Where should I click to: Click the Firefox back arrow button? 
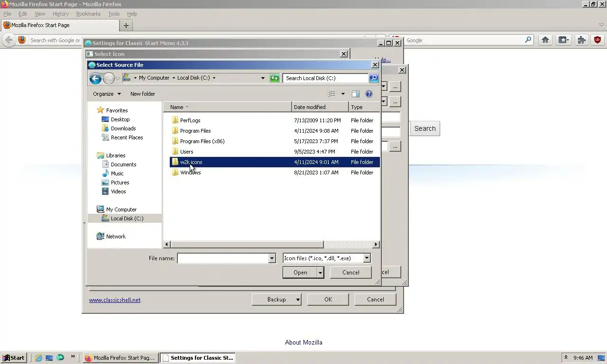click(9, 40)
